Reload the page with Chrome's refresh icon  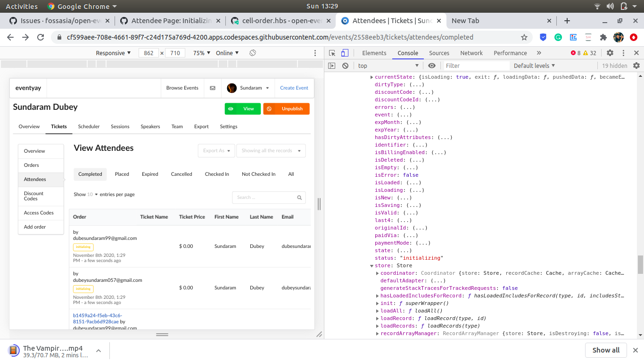pyautogui.click(x=41, y=37)
